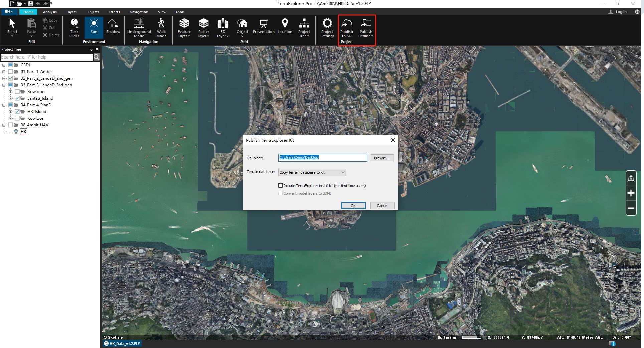This screenshot has height=348, width=644.
Task: Switch to the Analysis ribbon tab
Action: [x=50, y=12]
